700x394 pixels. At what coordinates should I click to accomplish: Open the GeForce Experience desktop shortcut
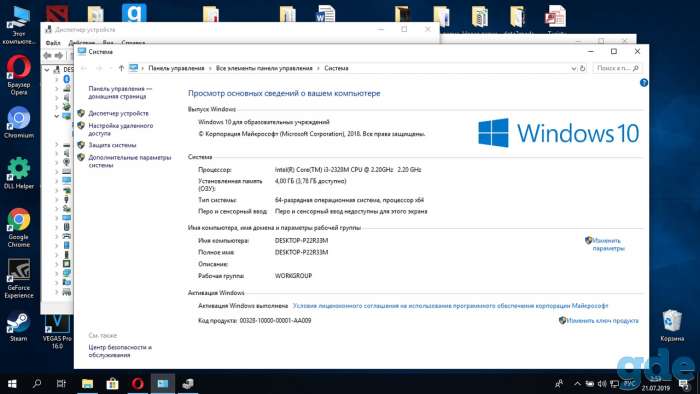pos(19,279)
